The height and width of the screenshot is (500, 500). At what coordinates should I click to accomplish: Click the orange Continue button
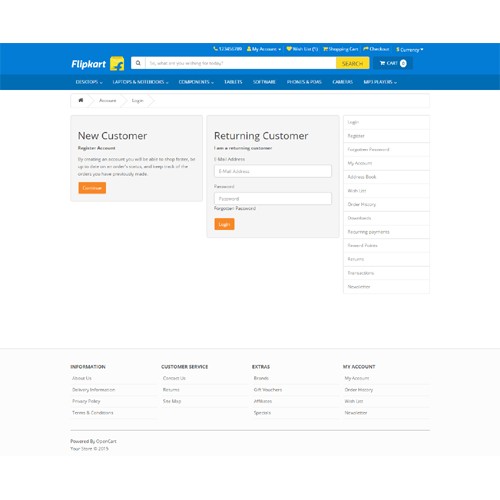click(x=92, y=188)
